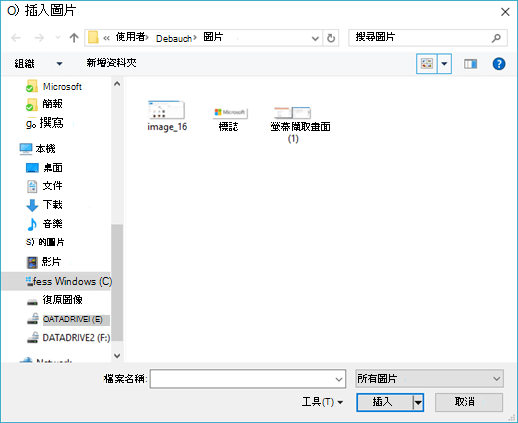The width and height of the screenshot is (518, 423).
Task: Click 圖片 in the address path
Action: (213, 37)
